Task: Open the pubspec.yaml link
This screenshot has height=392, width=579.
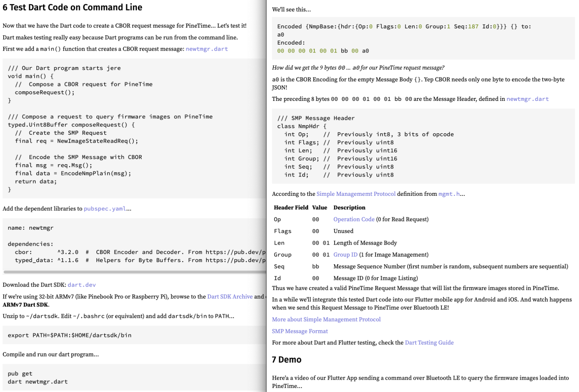Action: tap(105, 208)
